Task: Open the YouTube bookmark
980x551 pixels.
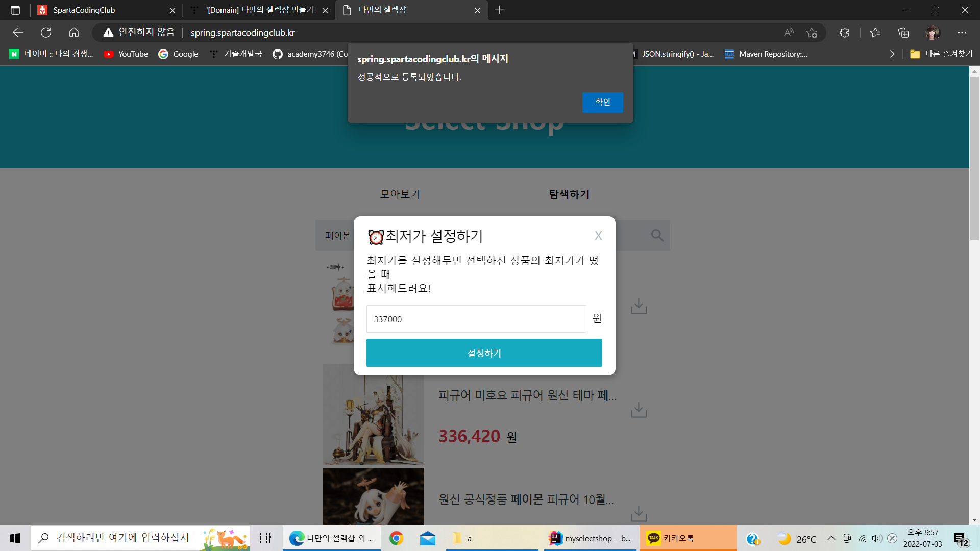Action: tap(126, 54)
